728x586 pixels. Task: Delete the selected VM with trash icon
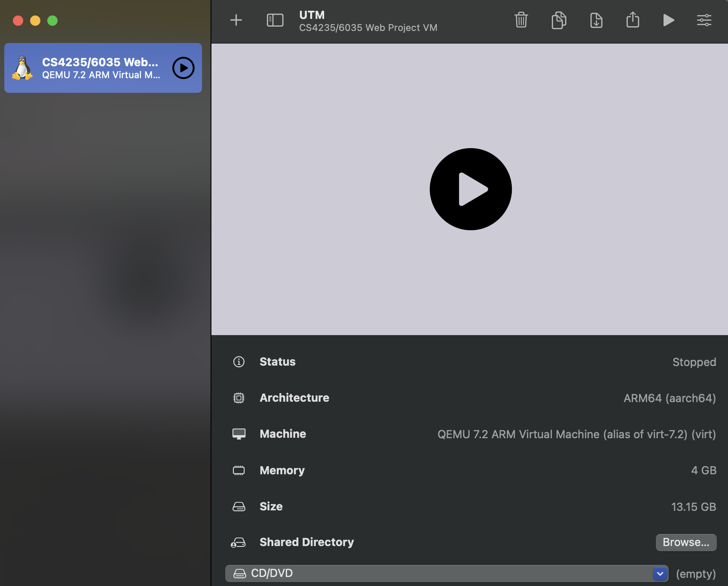[x=521, y=20]
